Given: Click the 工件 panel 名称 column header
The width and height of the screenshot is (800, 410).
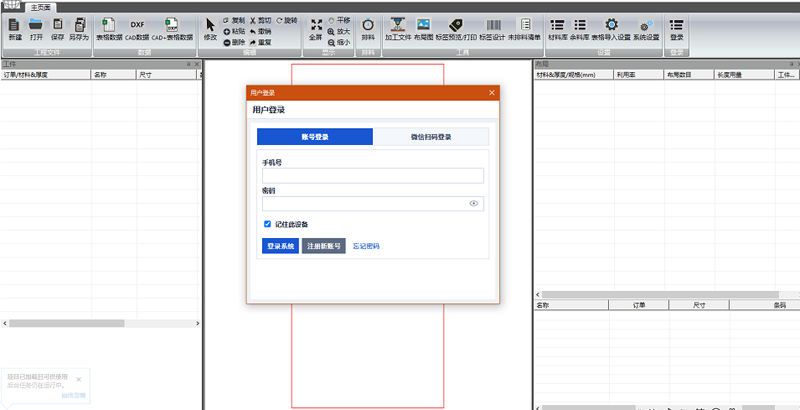Looking at the screenshot, I should click(114, 75).
